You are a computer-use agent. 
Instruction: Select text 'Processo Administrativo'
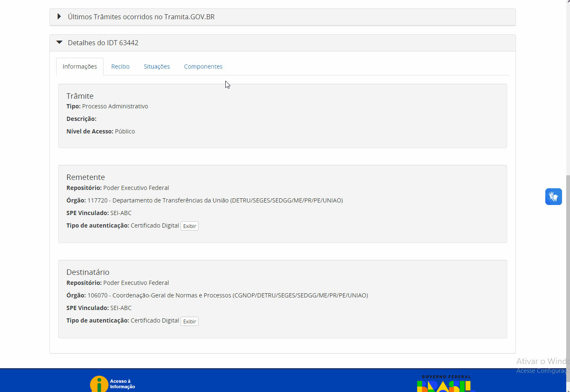click(x=115, y=106)
